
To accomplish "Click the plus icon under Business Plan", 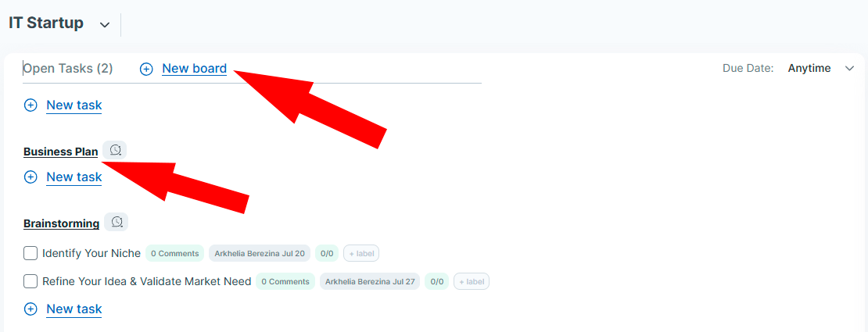I will tap(30, 177).
